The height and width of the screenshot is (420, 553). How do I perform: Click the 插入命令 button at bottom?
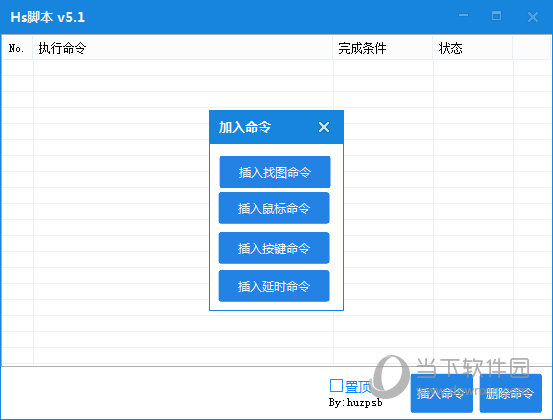pos(442,393)
